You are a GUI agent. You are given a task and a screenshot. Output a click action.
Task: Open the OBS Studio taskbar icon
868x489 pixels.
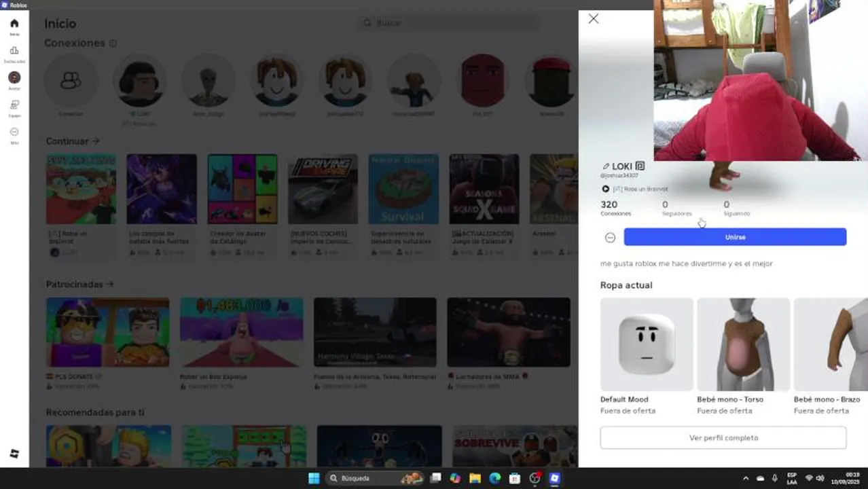pos(535,478)
